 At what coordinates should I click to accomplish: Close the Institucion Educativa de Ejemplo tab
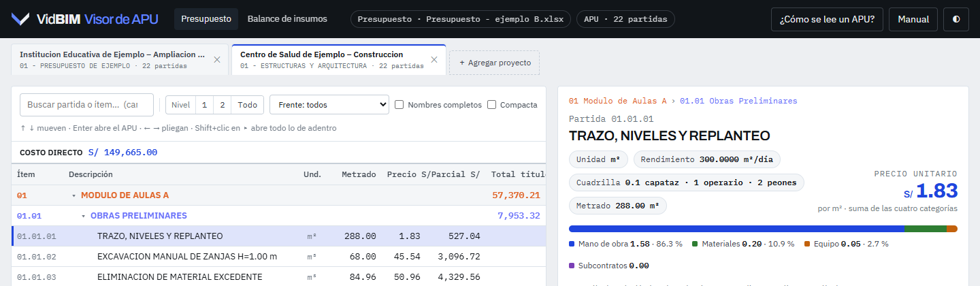[217, 60]
